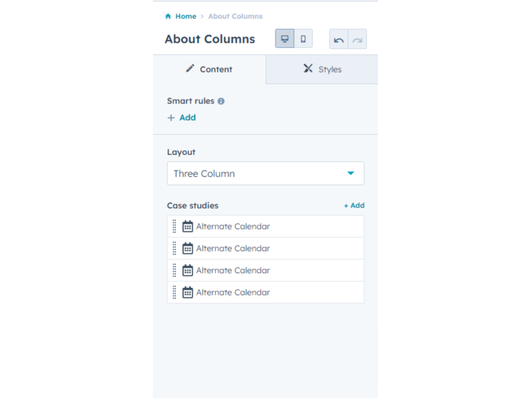
Task: Click the Home breadcrumb link
Action: pos(186,16)
